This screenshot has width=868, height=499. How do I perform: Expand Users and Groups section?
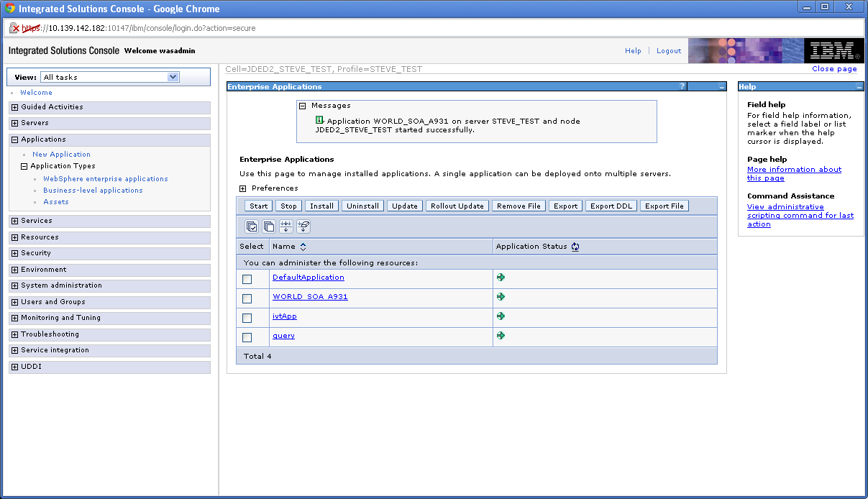pos(14,302)
